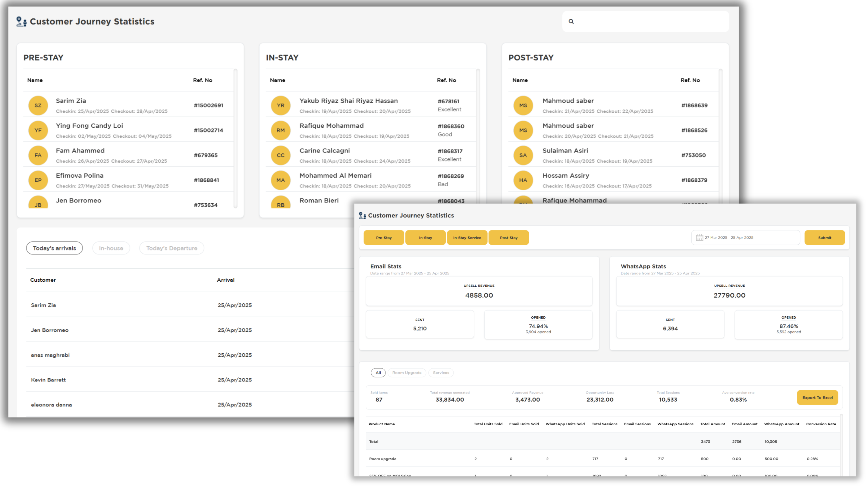Image resolution: width=868 pixels, height=488 pixels.
Task: Select the Room Upgrade filter pill
Action: 407,373
